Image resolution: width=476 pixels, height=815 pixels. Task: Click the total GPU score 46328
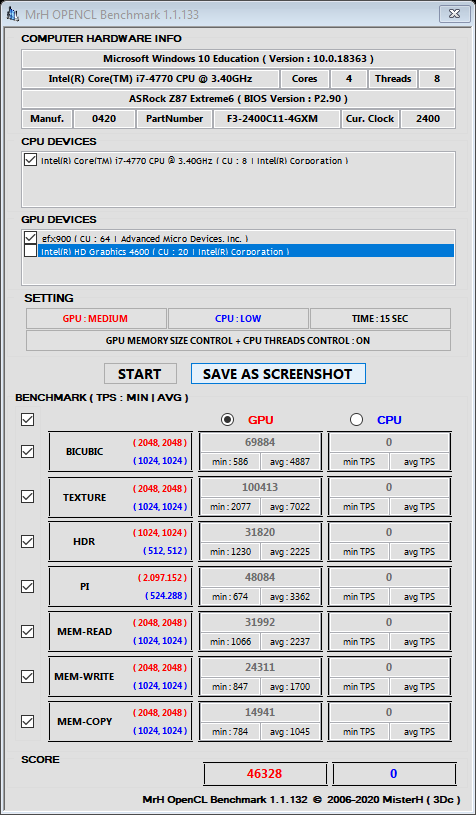coord(265,773)
